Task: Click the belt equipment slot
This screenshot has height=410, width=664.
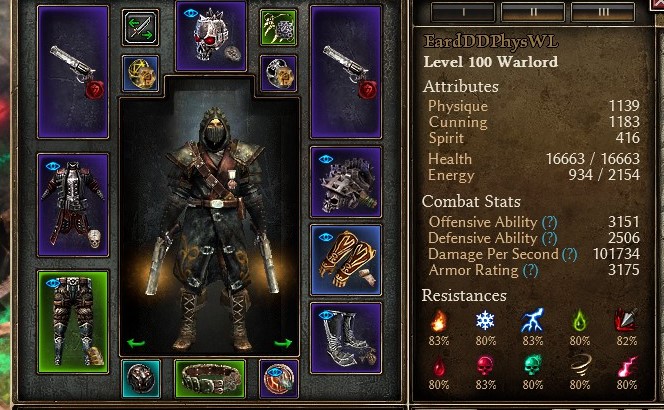Action: [x=210, y=379]
